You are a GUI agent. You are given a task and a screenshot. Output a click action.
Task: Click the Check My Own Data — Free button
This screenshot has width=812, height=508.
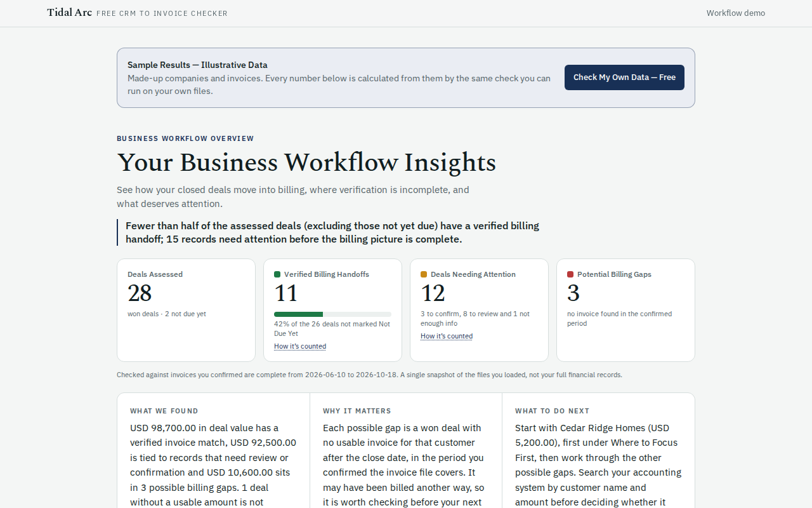624,77
